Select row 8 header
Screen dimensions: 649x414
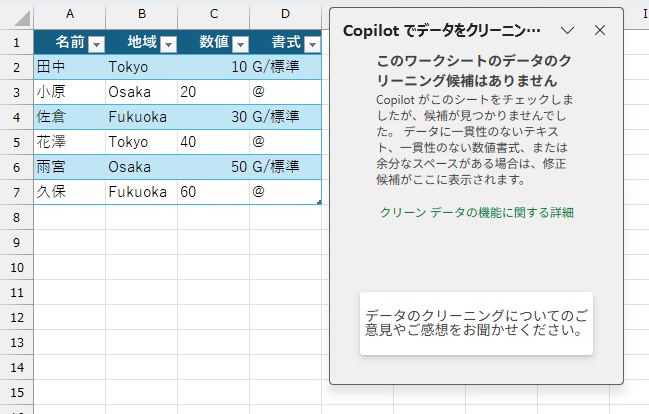tap(17, 217)
